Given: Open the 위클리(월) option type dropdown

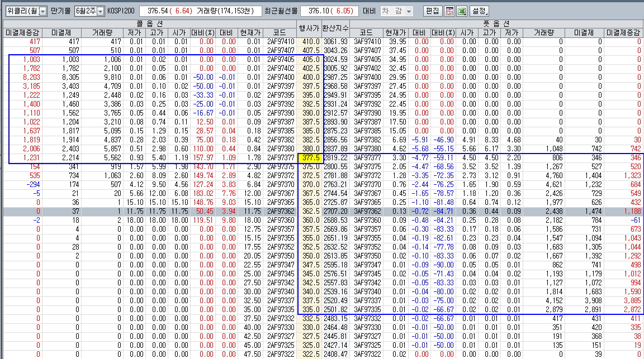Looking at the screenshot, I should click(x=25, y=11).
